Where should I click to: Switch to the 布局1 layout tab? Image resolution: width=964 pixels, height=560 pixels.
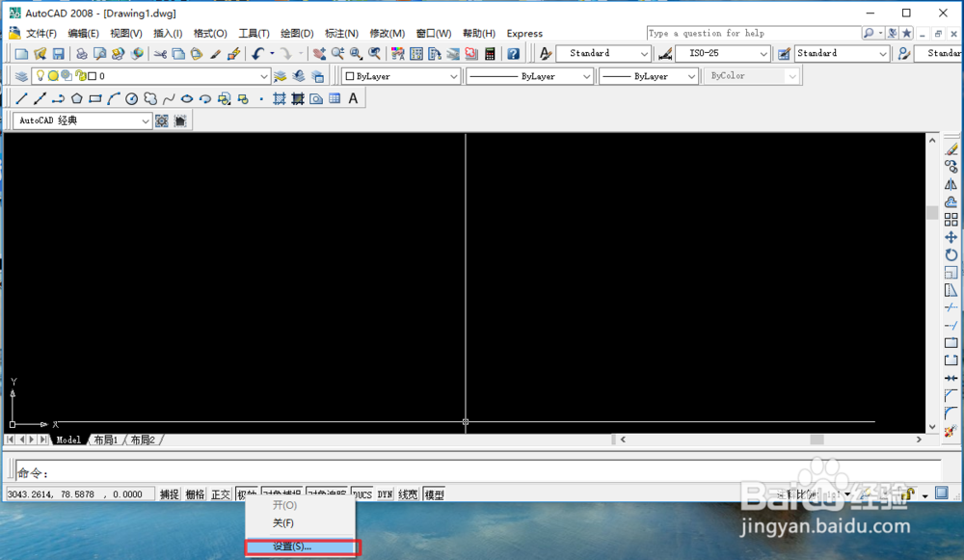pyautogui.click(x=106, y=440)
